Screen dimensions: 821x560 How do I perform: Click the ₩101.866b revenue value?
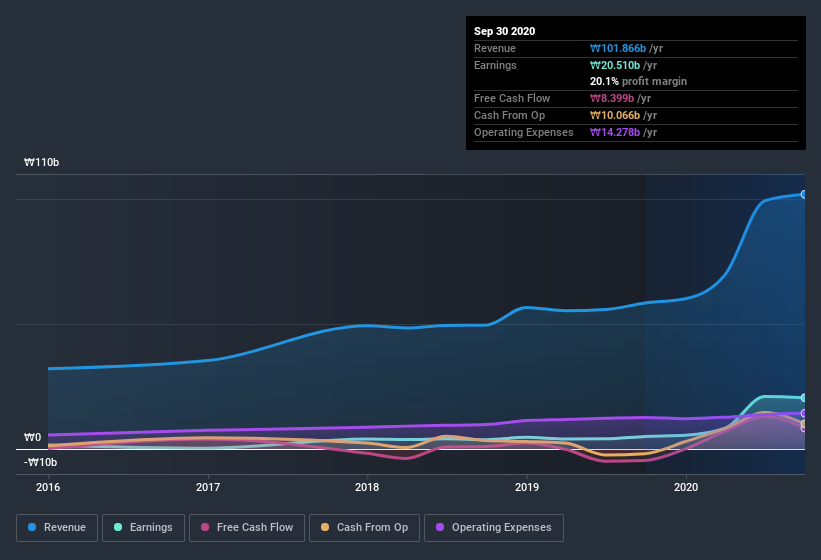[618, 48]
